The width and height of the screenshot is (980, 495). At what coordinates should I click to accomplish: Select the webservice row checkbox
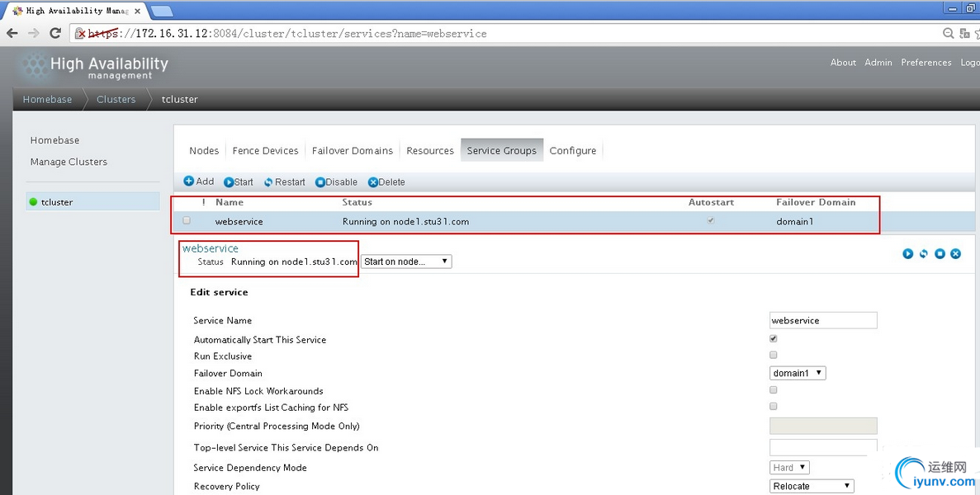pos(187,220)
